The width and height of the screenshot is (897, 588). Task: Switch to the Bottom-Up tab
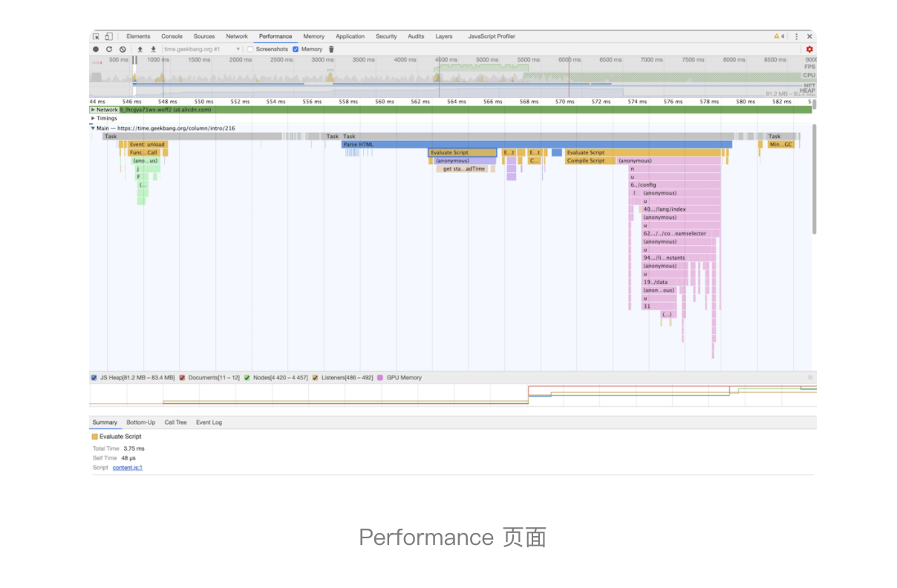coord(140,422)
